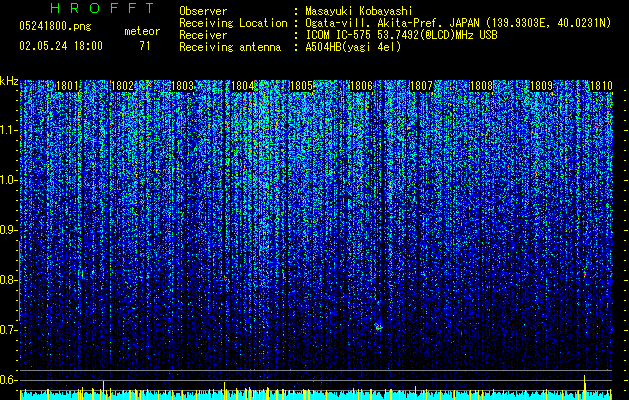Click observer name Masayuki Kobayashi
Viewport: 629px width, 400px height.
tap(359, 11)
